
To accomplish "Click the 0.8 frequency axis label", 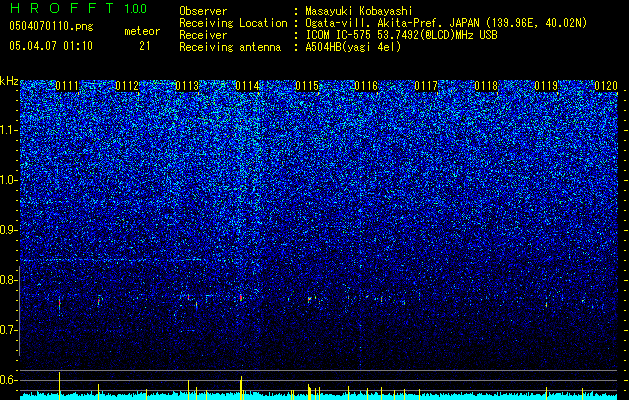I will (8, 280).
